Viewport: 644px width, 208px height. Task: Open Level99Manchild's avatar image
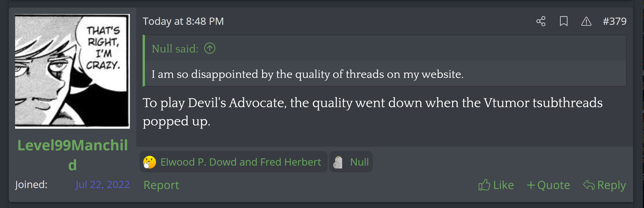pyautogui.click(x=72, y=71)
